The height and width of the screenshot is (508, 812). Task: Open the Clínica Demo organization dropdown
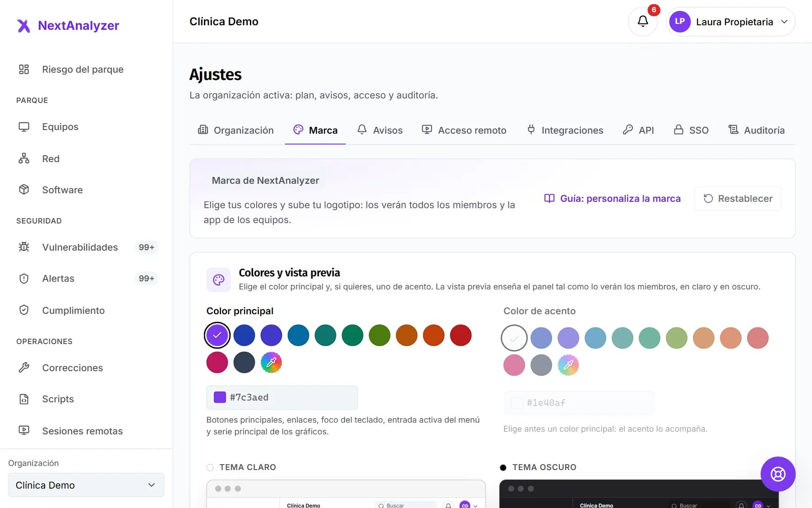(86, 485)
